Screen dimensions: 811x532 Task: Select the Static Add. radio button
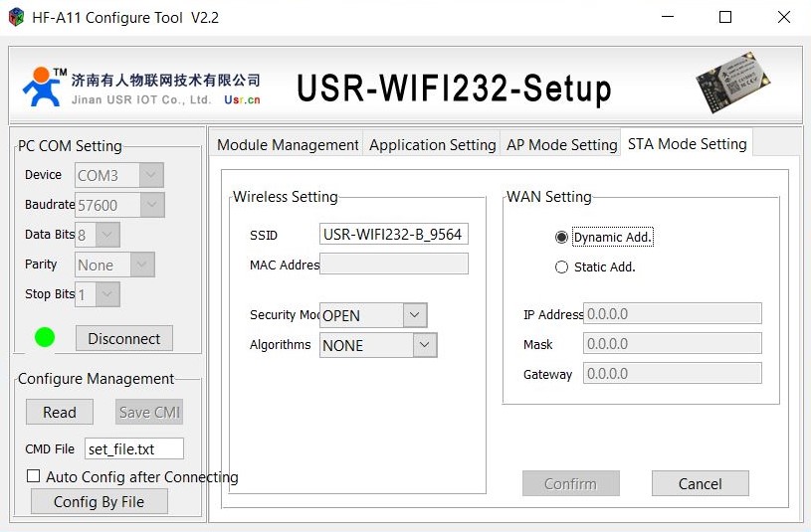pos(561,267)
